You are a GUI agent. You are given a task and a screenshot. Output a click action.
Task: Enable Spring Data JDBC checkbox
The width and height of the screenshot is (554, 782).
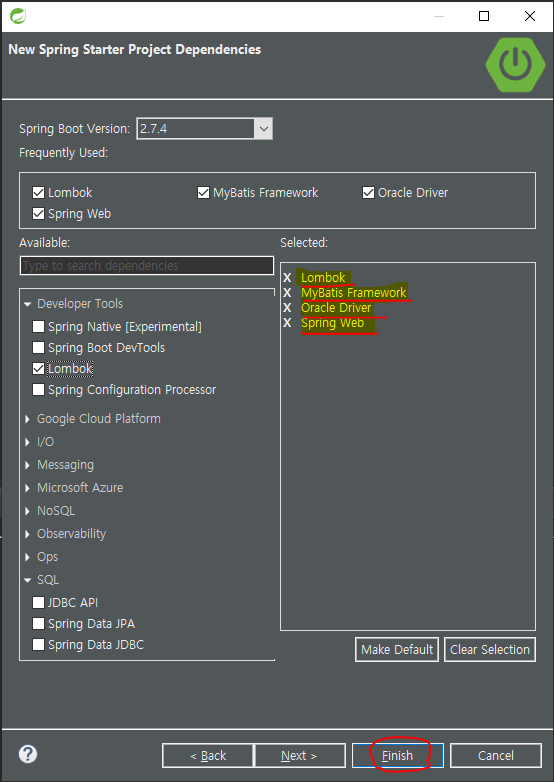click(x=38, y=644)
